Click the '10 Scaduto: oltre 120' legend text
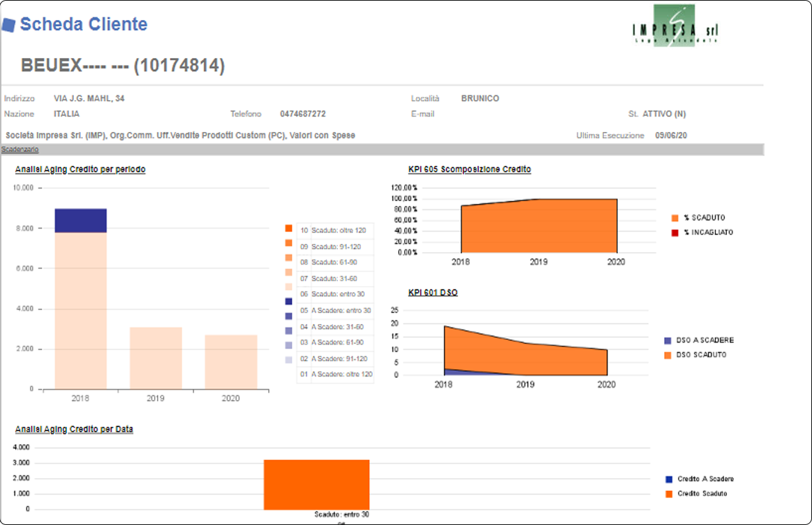Viewport: 812px width, 525px height. [333, 231]
